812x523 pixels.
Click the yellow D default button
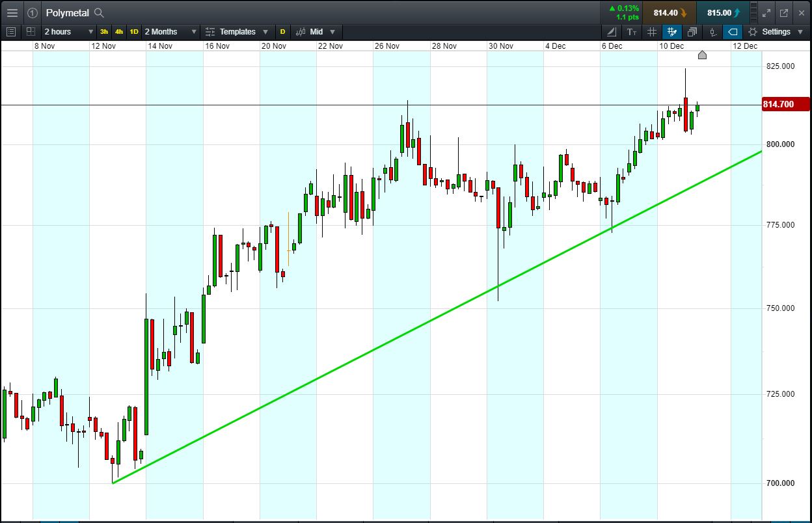[x=282, y=31]
